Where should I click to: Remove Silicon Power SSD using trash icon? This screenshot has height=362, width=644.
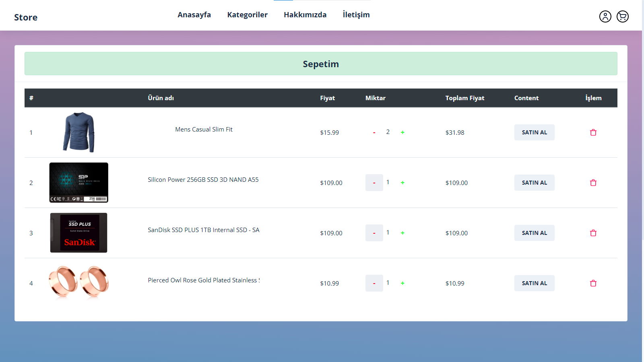[x=593, y=183]
